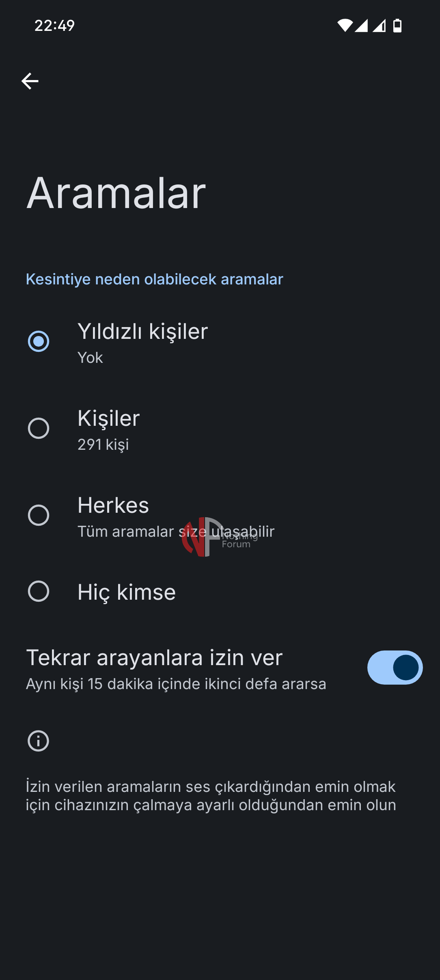The width and height of the screenshot is (440, 980).
Task: Tap the back arrow icon
Action: 30,81
